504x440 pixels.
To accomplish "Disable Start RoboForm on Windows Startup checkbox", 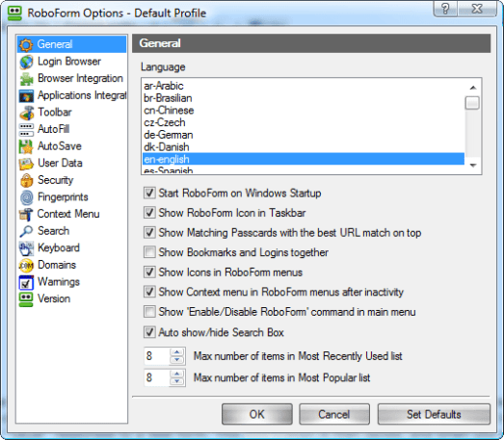I will [x=149, y=194].
